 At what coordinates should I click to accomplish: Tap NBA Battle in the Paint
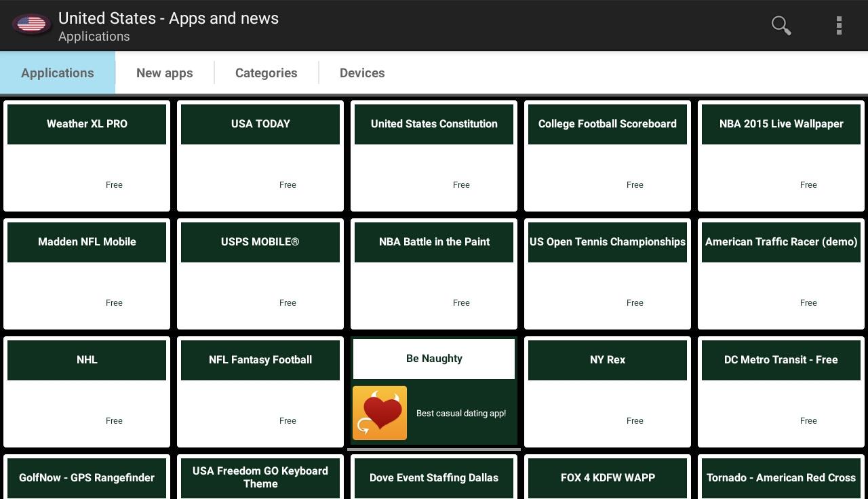coord(434,274)
